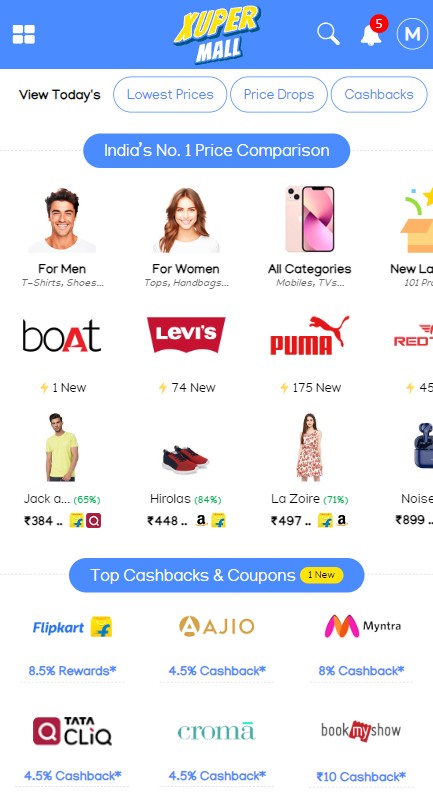Click the AJIO 4.5% Cashback link

point(217,671)
